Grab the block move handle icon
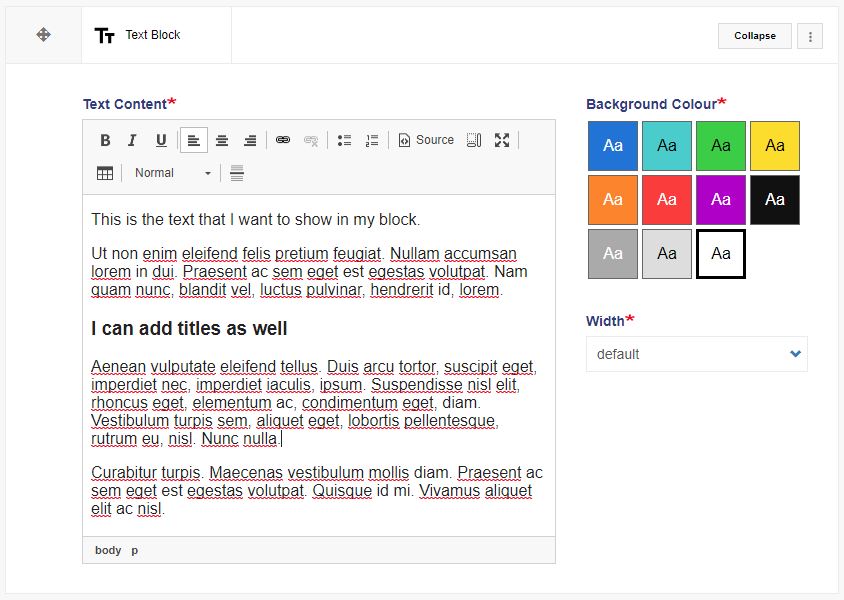The image size is (844, 600). 44,35
